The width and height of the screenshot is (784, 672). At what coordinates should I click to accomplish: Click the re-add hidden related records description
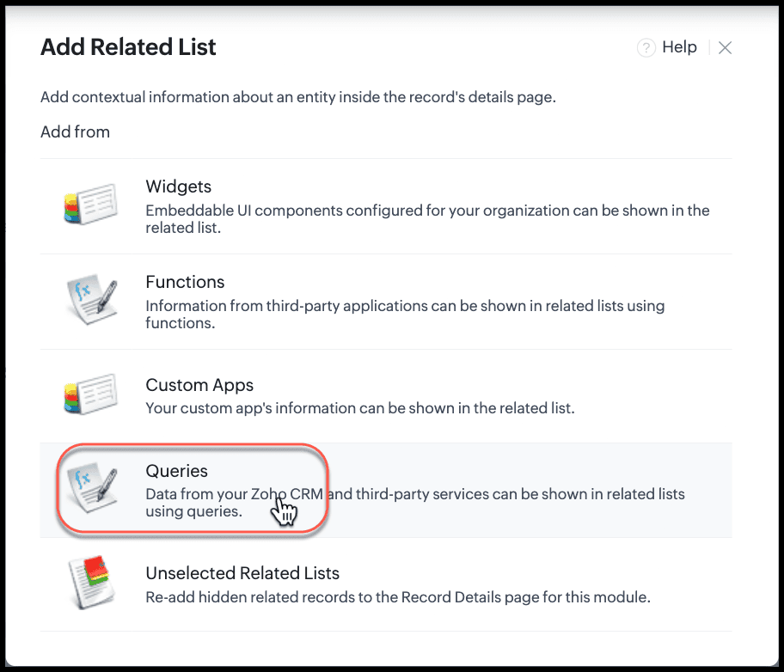coord(398,597)
